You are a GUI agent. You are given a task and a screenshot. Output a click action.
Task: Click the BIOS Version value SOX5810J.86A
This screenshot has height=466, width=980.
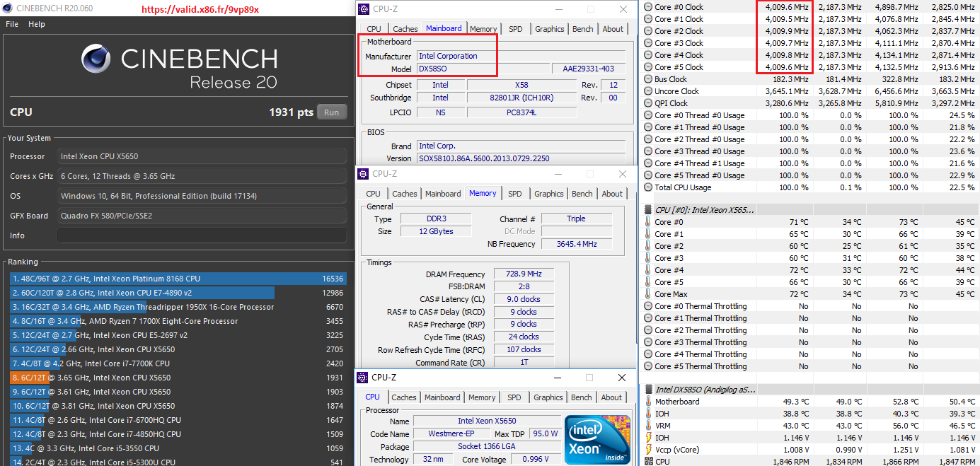(521, 158)
